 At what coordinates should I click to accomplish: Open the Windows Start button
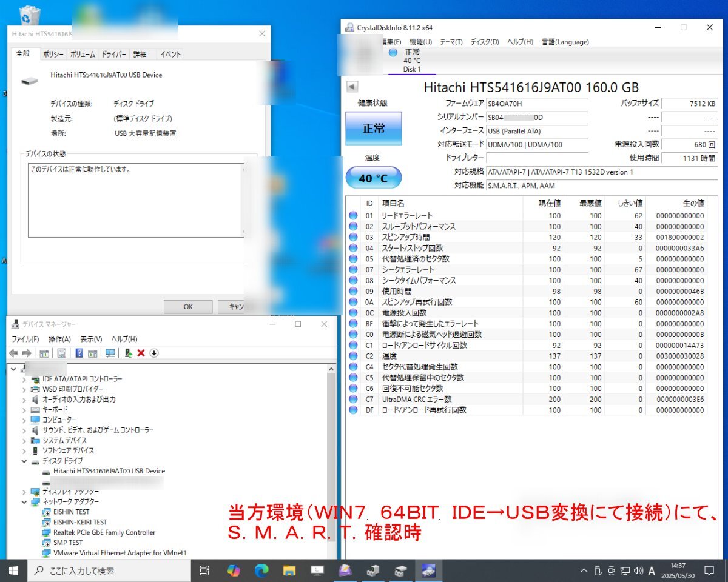click(13, 570)
